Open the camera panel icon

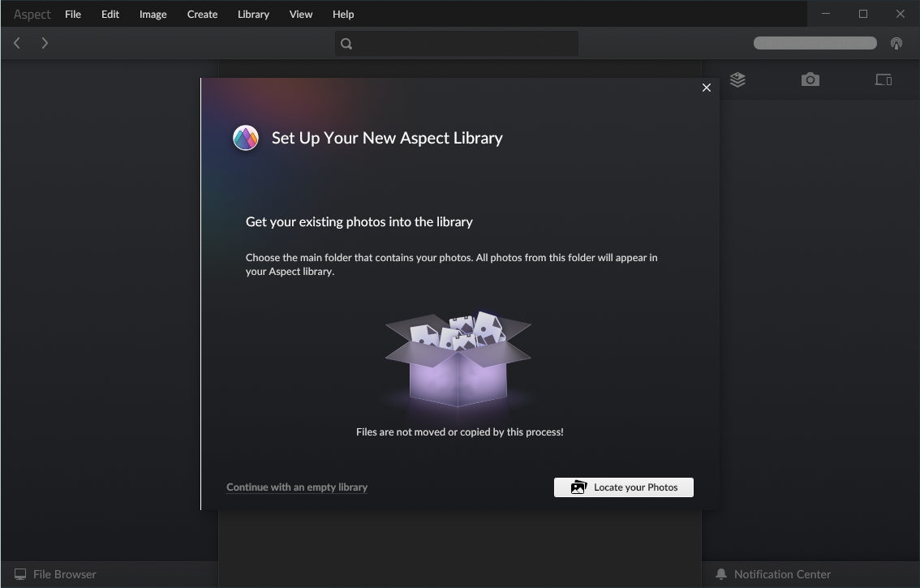tap(810, 79)
